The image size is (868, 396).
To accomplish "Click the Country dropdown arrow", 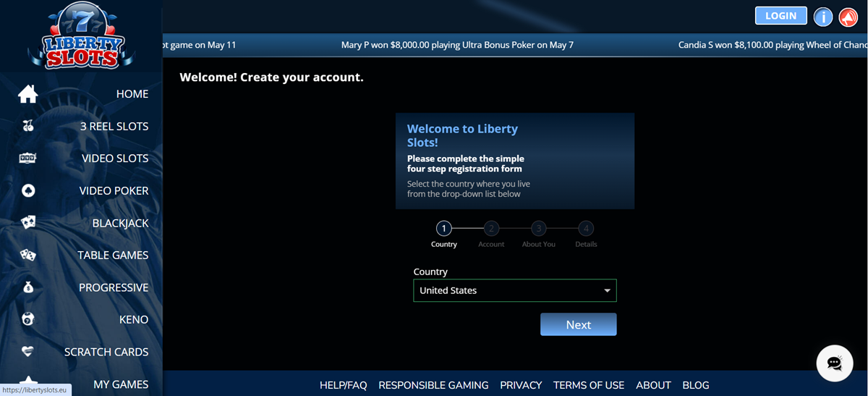I will pyautogui.click(x=608, y=291).
